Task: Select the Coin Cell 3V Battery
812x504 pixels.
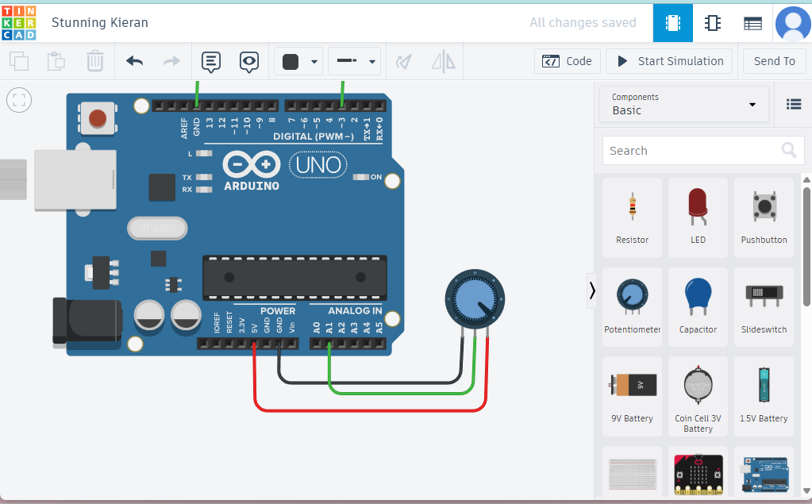Action: pyautogui.click(x=698, y=396)
